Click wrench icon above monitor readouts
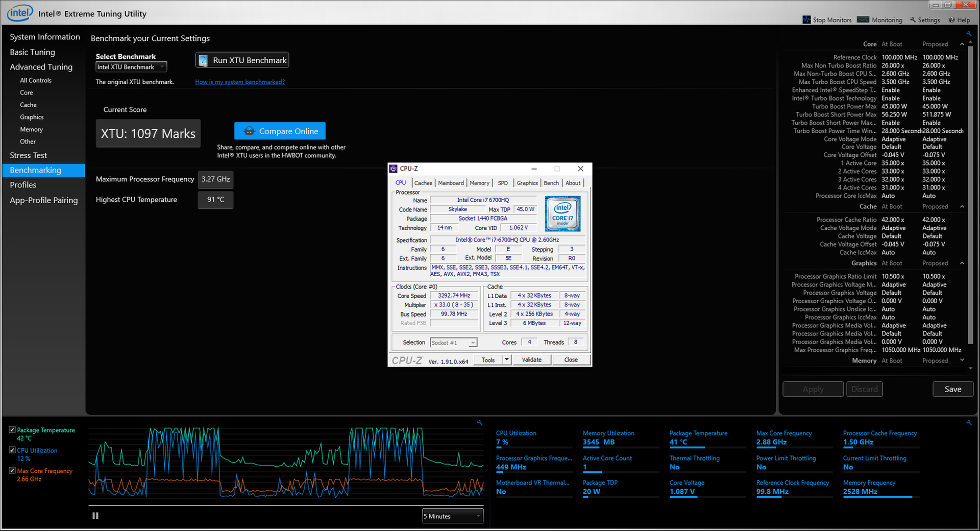This screenshot has height=531, width=980. coord(969,423)
